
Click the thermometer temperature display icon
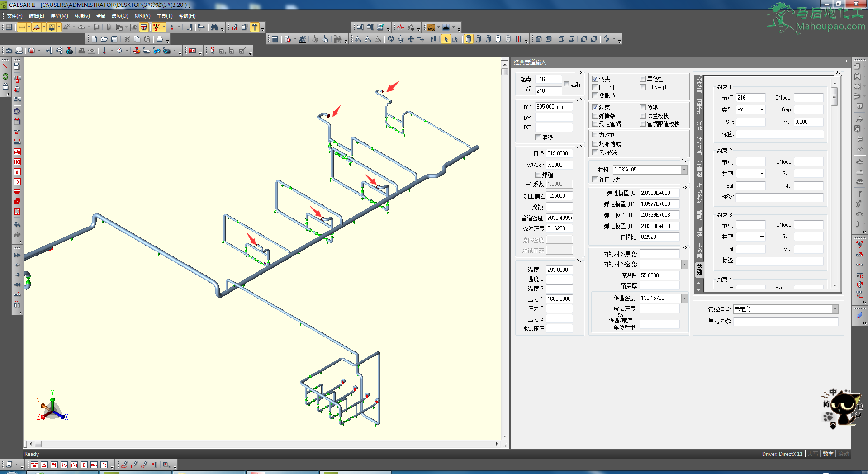[x=104, y=51]
